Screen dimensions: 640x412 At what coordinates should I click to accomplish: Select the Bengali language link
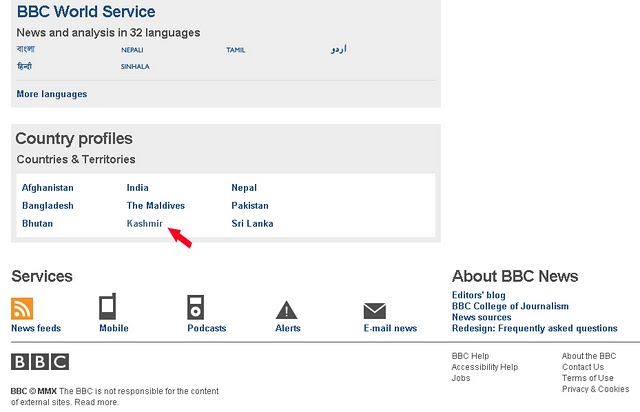click(x=26, y=49)
